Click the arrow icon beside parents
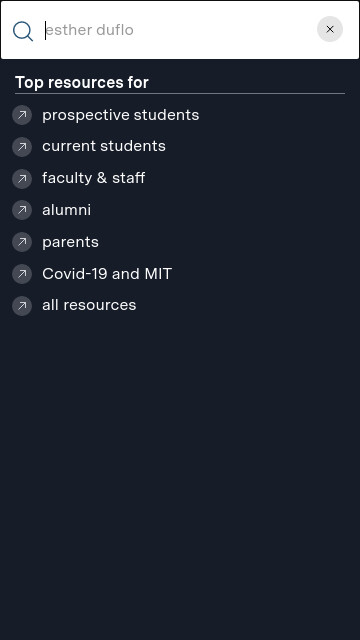The width and height of the screenshot is (360, 640). click(x=22, y=242)
